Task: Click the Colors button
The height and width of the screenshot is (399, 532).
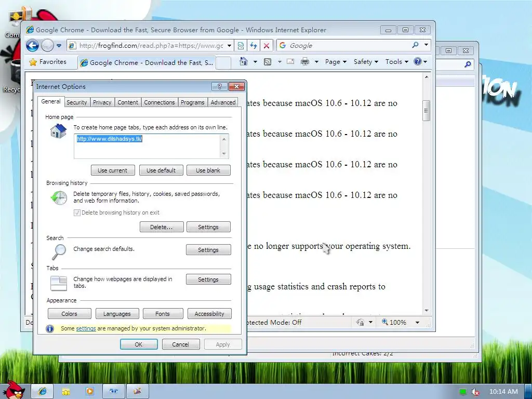Action: click(70, 314)
